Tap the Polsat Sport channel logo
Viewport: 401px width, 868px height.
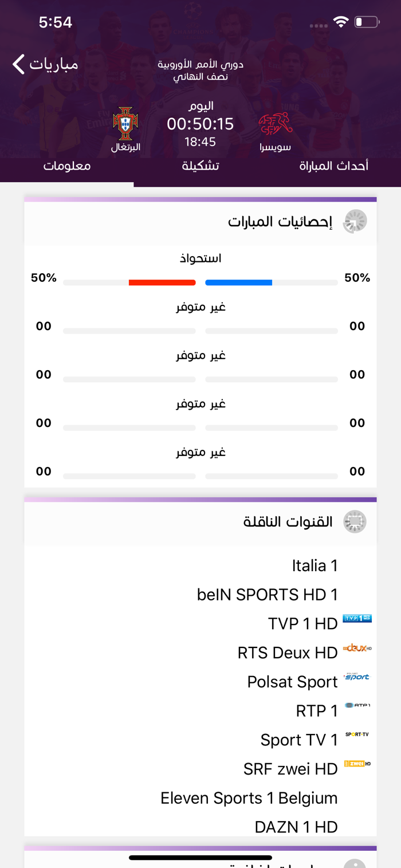pos(357,677)
